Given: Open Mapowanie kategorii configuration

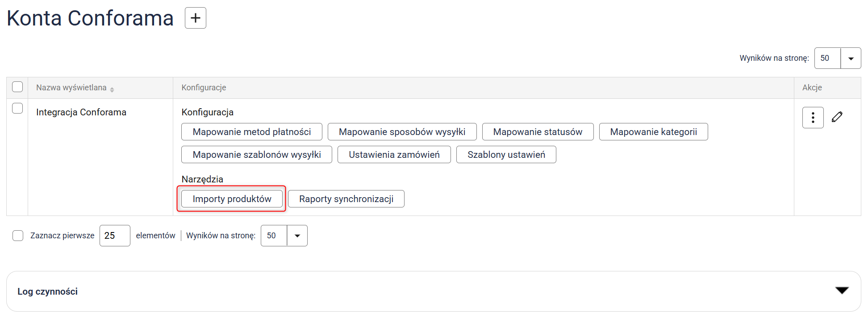Looking at the screenshot, I should tap(653, 132).
